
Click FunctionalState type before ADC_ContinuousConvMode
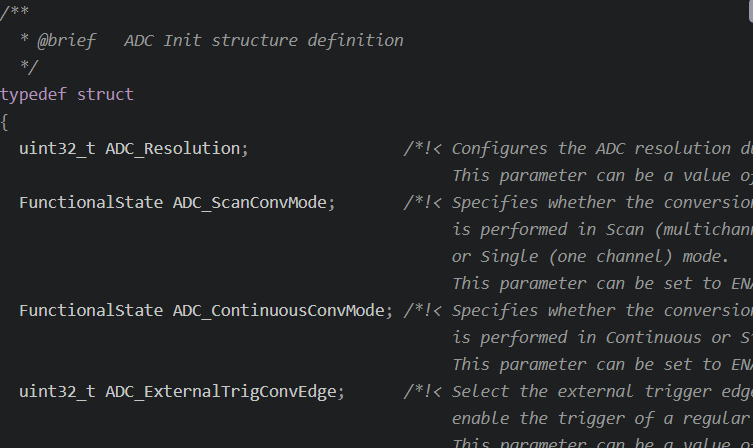pos(91,311)
